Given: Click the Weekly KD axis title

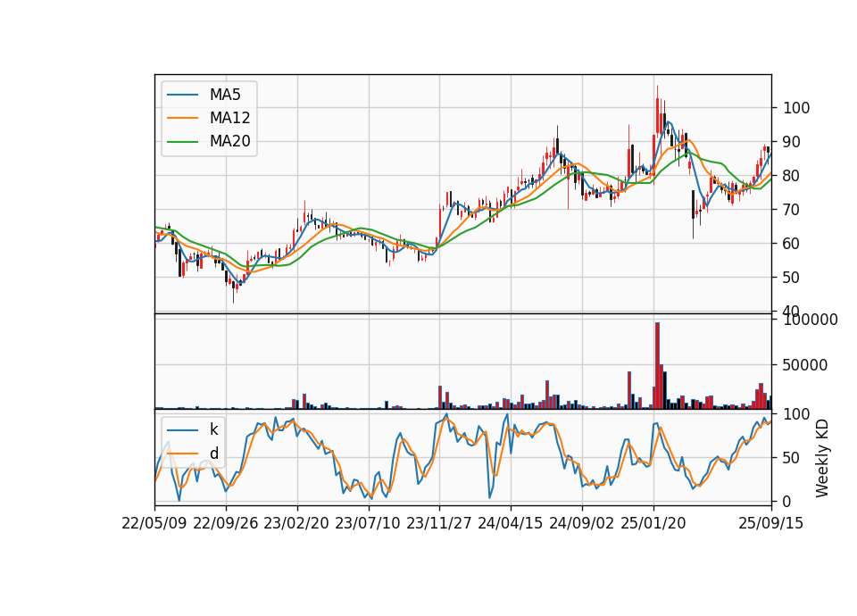Looking at the screenshot, I should 822,459.
